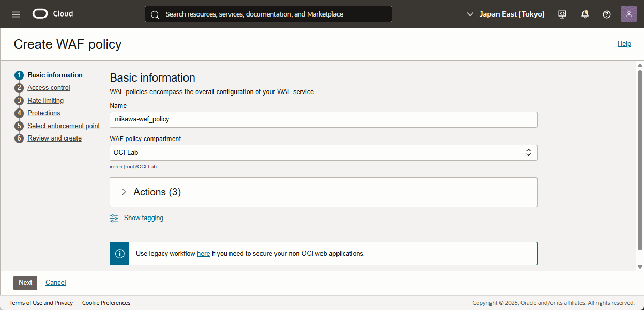Click the search resources and services box

coord(269,14)
